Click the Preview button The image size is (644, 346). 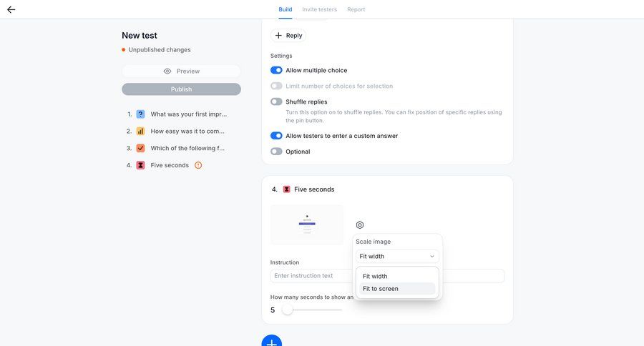(181, 71)
